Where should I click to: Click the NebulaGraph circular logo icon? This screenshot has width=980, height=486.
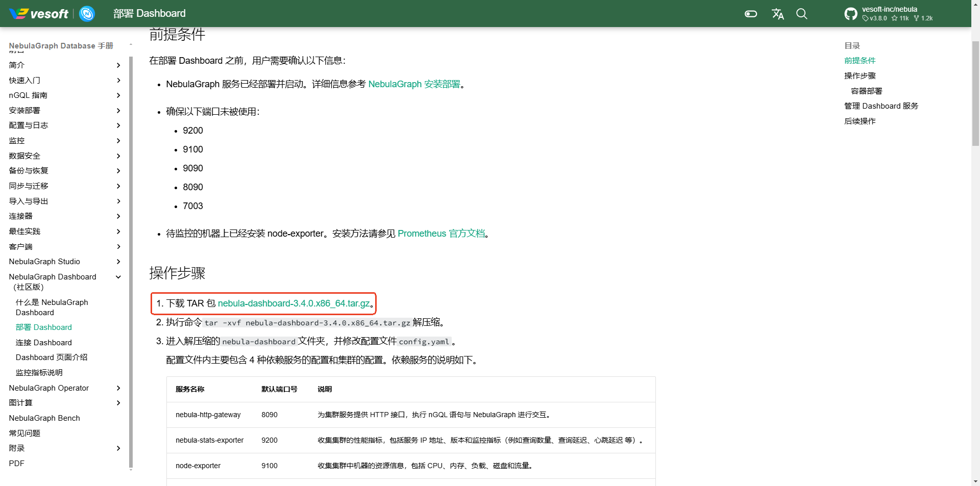point(87,14)
